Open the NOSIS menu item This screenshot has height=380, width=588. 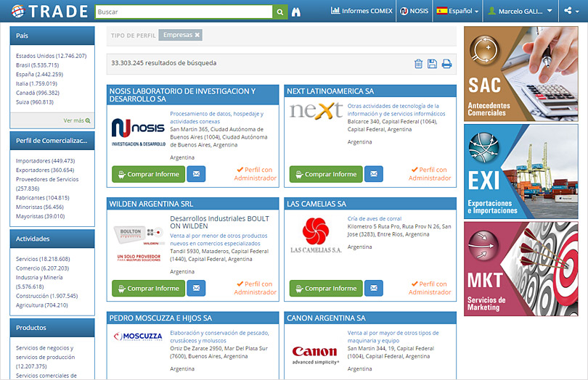[x=415, y=11]
